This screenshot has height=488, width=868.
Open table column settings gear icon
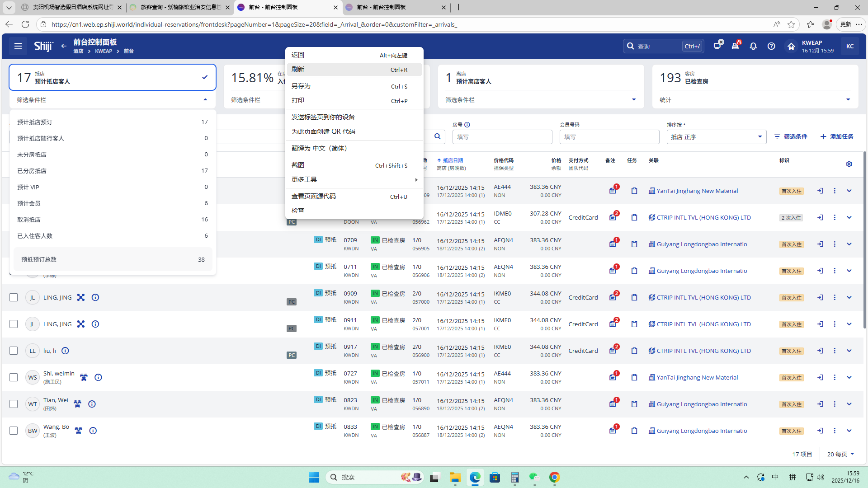[x=849, y=164]
